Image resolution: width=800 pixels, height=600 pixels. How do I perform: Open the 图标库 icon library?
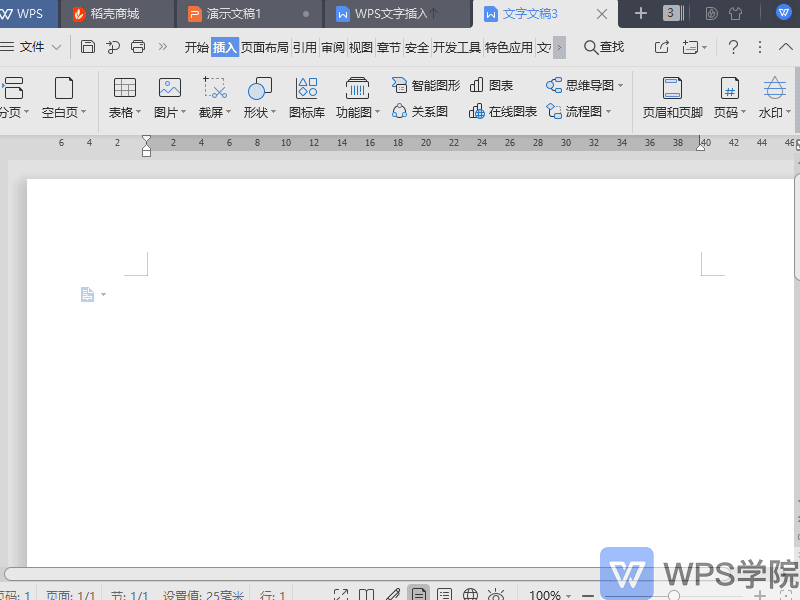(306, 88)
